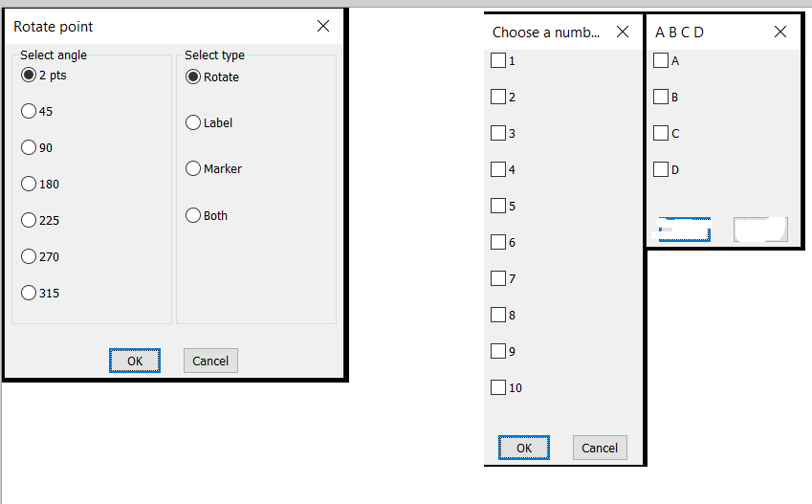812x504 pixels.
Task: Select the 270 angle option
Action: click(29, 256)
